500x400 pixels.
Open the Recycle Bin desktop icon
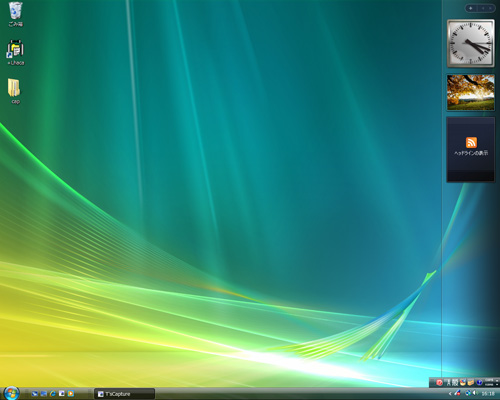[x=15, y=13]
